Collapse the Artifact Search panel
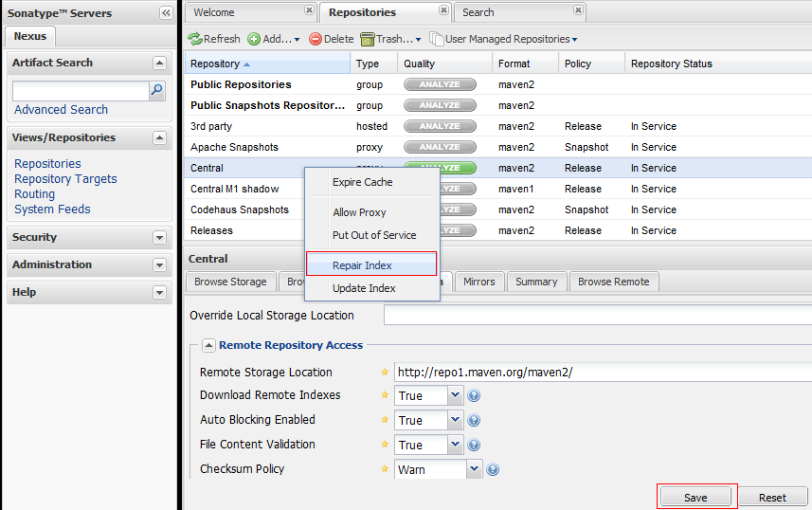Viewport: 812px width, 510px height. point(159,64)
